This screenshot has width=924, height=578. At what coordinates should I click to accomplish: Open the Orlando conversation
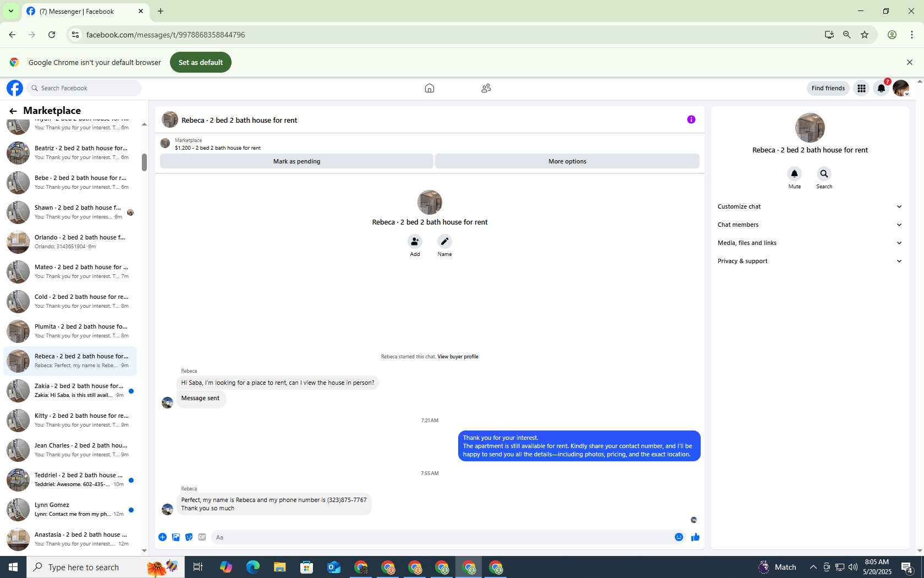[x=70, y=242]
